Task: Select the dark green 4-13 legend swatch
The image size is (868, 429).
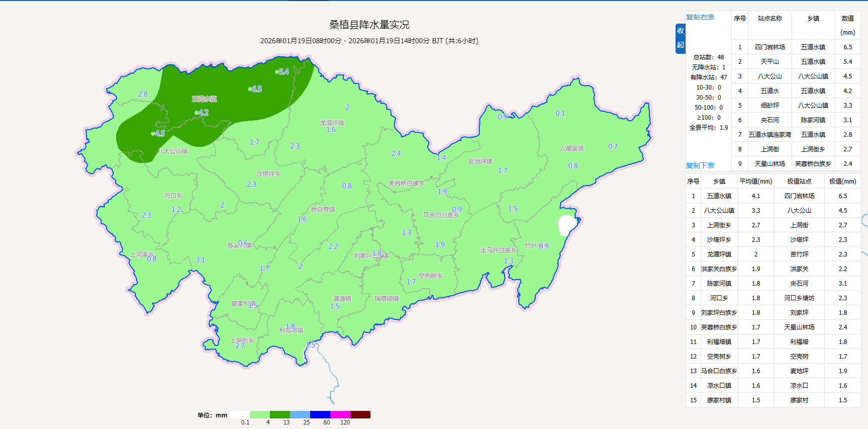Action: tap(279, 414)
